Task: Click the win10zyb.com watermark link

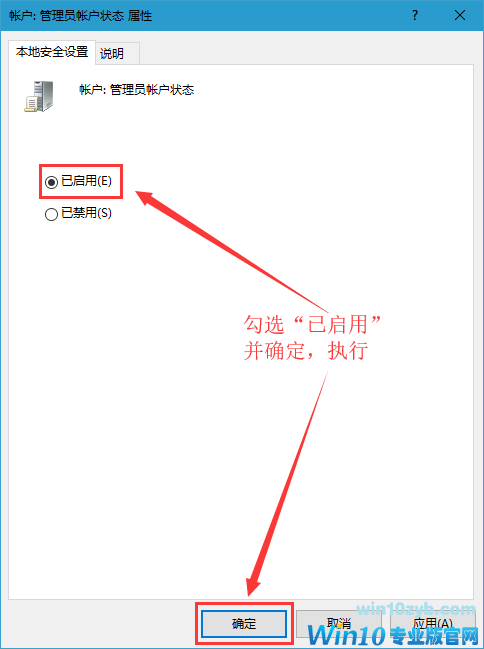Action: coord(416,609)
